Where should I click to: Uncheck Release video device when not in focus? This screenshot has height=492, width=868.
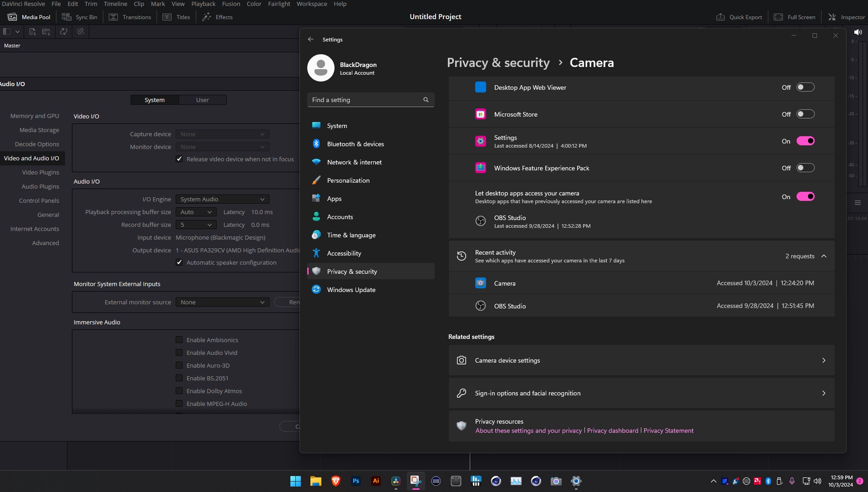click(x=179, y=159)
